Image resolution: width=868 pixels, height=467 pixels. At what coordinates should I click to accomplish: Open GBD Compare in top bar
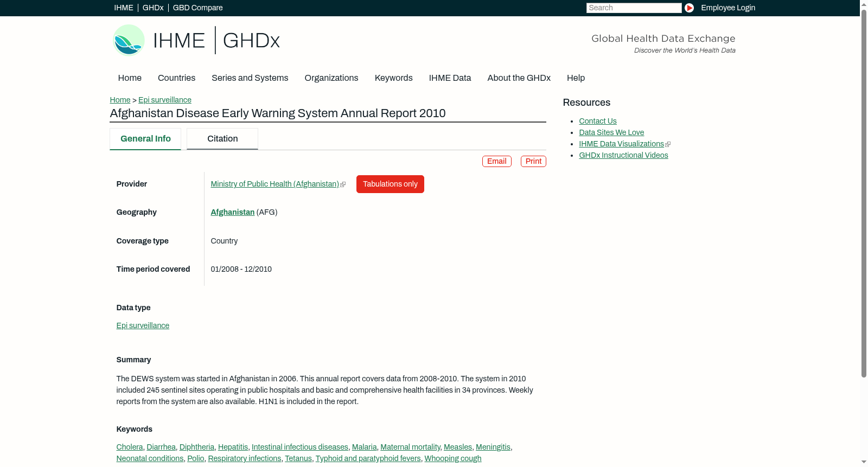click(x=197, y=8)
